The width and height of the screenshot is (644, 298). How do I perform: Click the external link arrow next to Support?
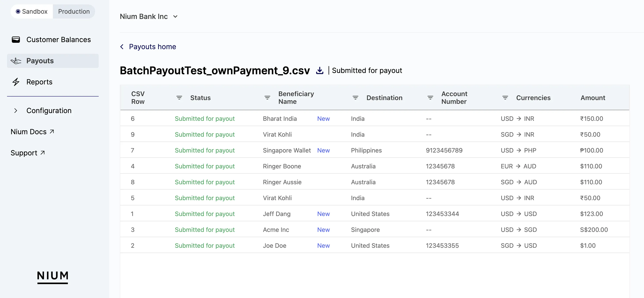[43, 153]
